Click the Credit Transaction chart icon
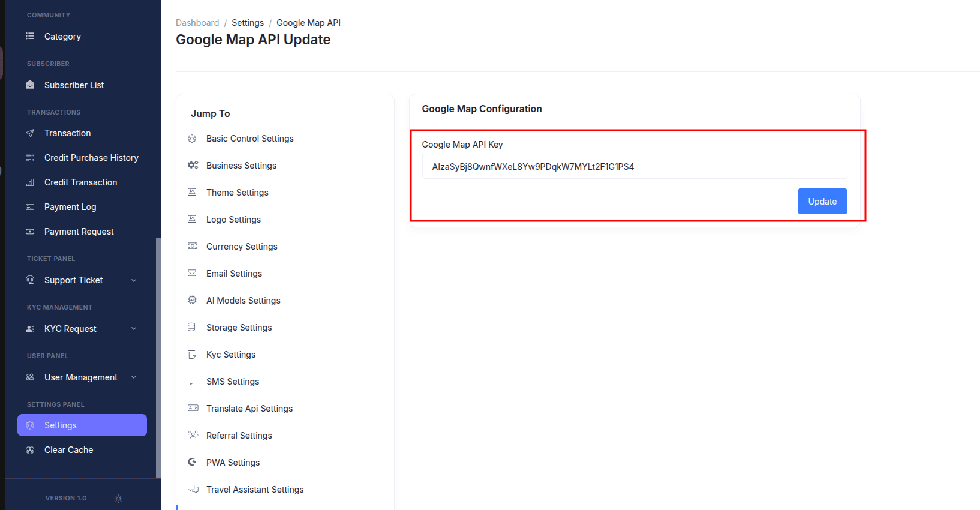The height and width of the screenshot is (510, 980). click(30, 182)
